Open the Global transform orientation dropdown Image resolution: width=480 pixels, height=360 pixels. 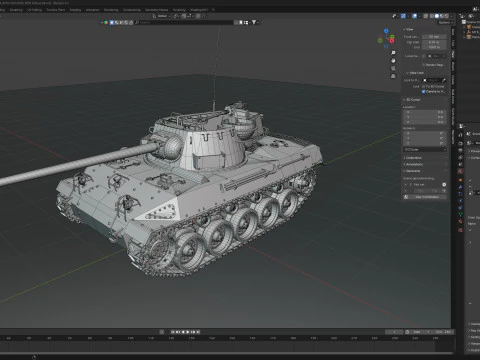pyautogui.click(x=161, y=16)
